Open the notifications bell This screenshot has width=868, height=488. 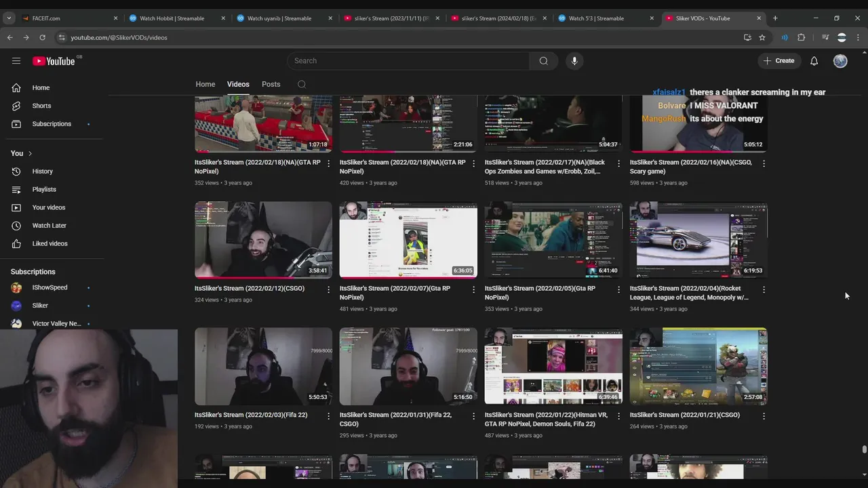814,61
